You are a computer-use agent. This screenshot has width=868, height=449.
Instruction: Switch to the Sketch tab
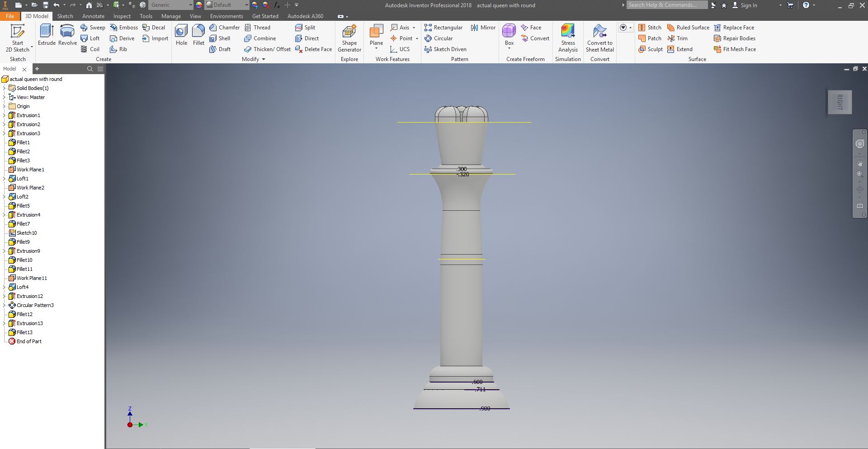point(65,16)
